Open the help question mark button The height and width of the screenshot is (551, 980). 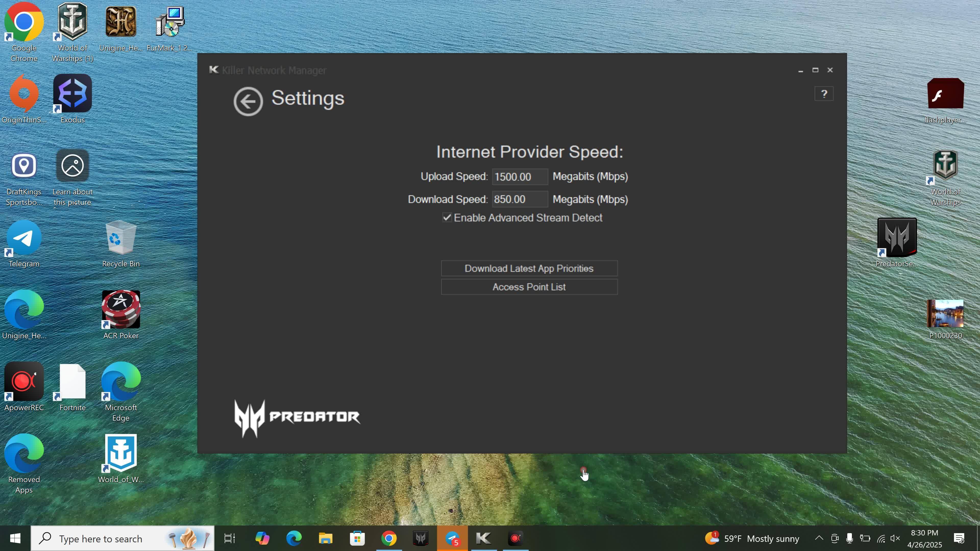tap(824, 94)
